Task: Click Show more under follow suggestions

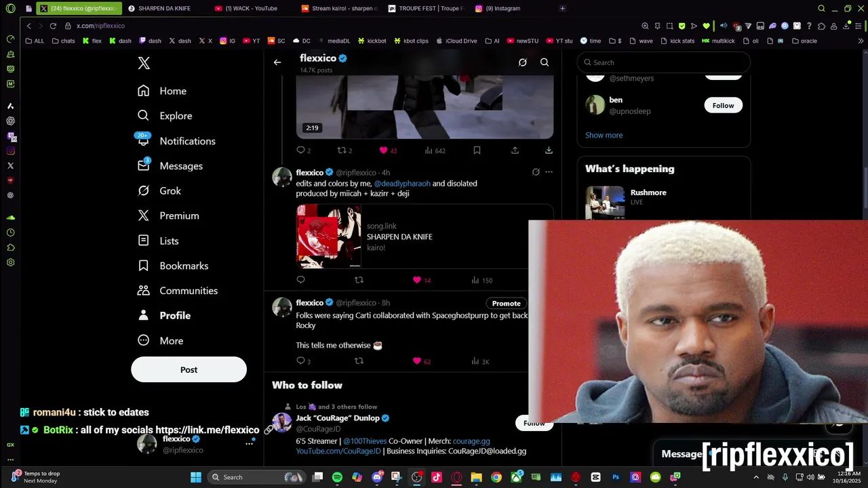Action: pyautogui.click(x=604, y=135)
